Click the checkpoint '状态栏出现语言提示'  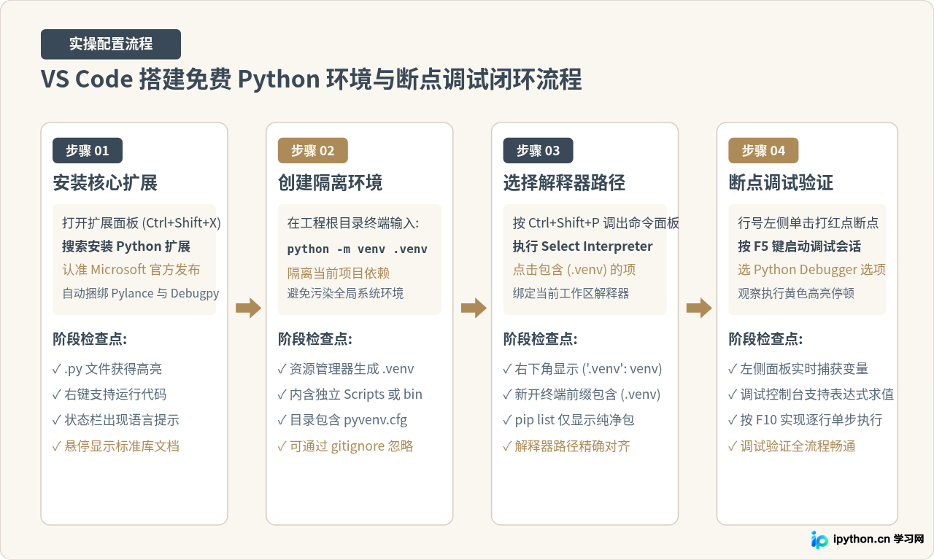pos(116,420)
